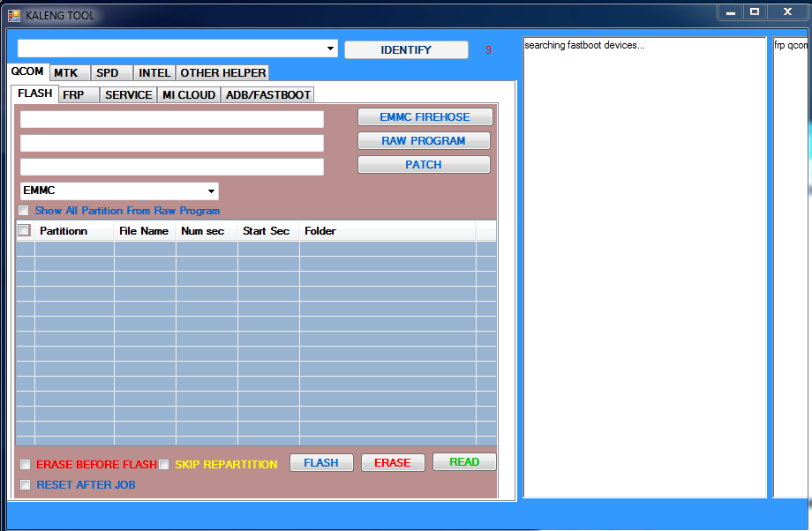The width and height of the screenshot is (812, 531).
Task: Toggle the select-all checkbox in Partitionn header
Action: pyautogui.click(x=24, y=230)
